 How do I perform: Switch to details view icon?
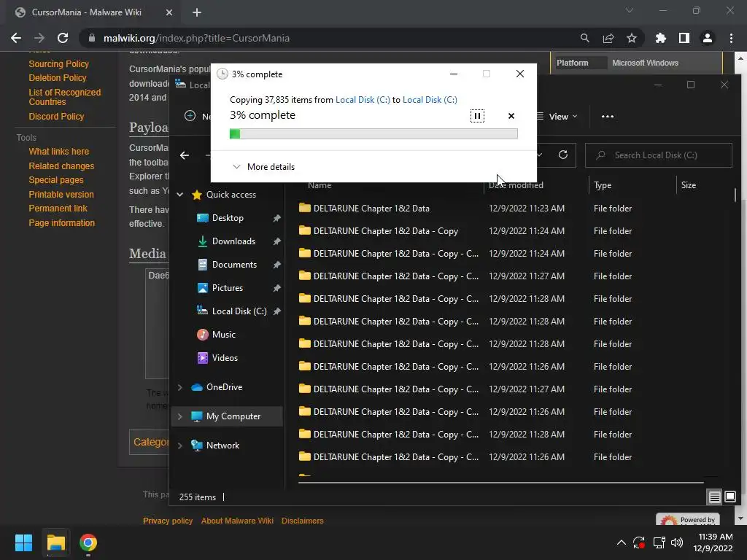point(714,497)
